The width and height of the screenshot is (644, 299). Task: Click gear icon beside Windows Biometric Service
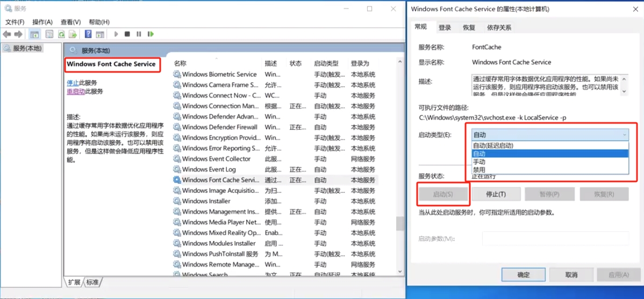[x=177, y=74]
